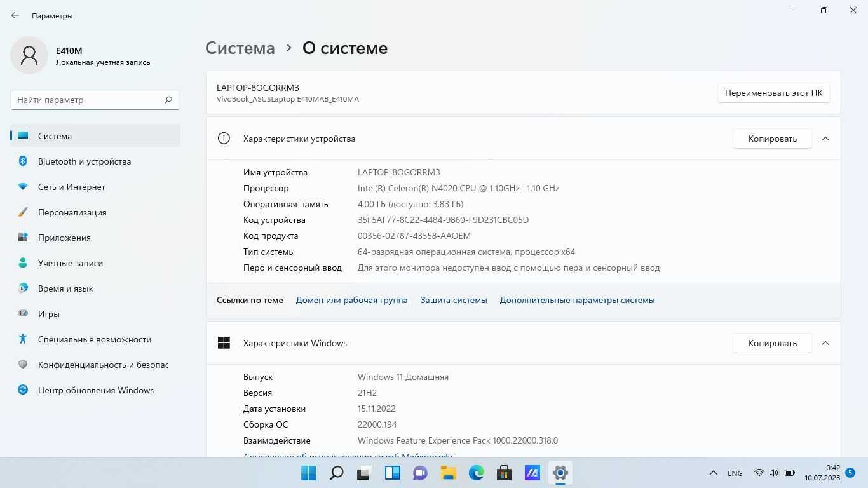The width and height of the screenshot is (868, 488).
Task: Open Bluetooth и устройства settings
Action: [x=95, y=161]
